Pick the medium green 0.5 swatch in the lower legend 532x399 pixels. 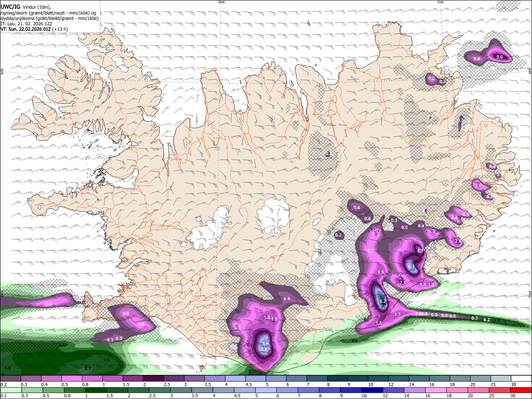[x=53, y=390]
